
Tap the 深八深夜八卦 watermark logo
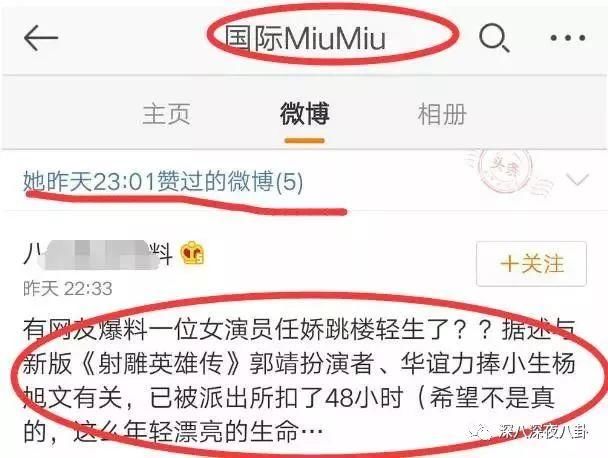click(x=528, y=432)
